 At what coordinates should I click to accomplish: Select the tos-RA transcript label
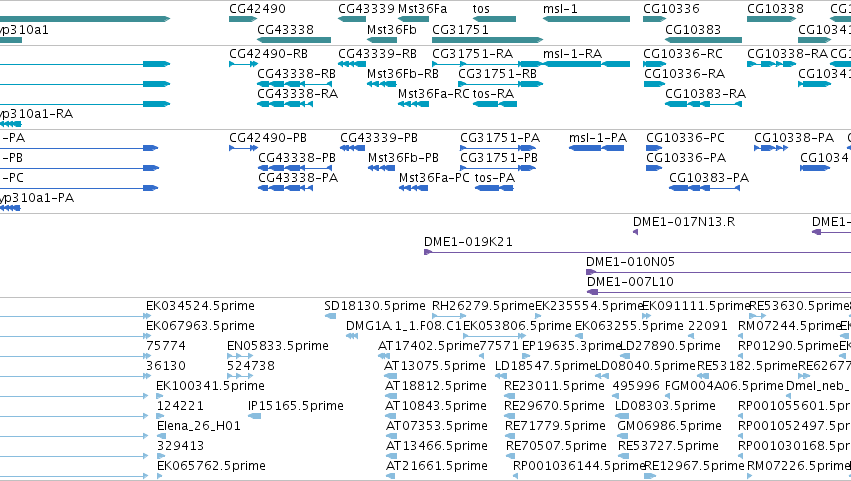tap(493, 94)
